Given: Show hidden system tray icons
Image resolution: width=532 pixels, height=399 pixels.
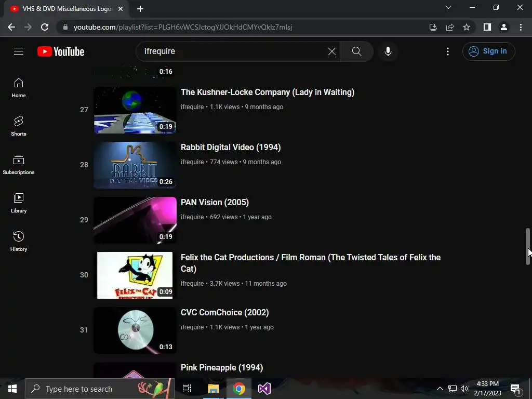Looking at the screenshot, I should [x=440, y=389].
